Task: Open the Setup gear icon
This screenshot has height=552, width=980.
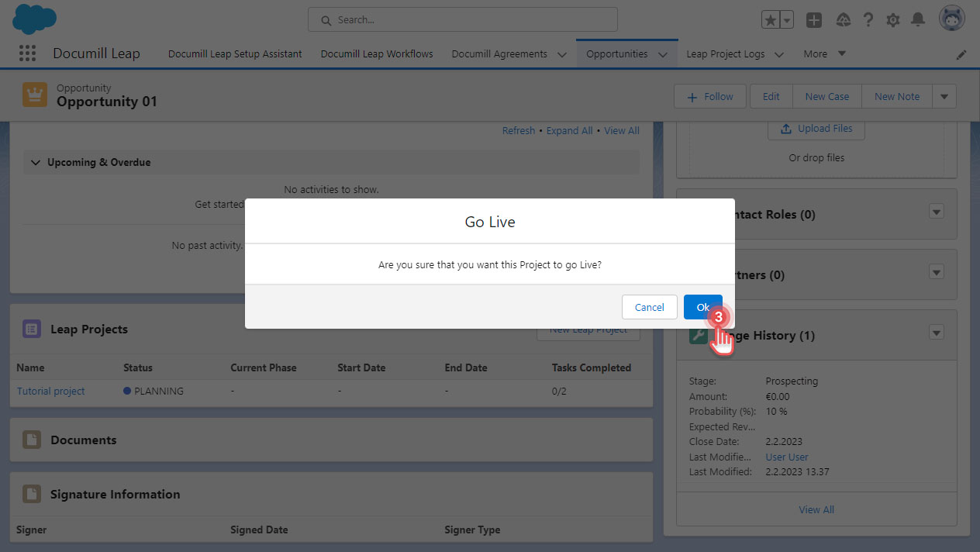Action: coord(892,19)
